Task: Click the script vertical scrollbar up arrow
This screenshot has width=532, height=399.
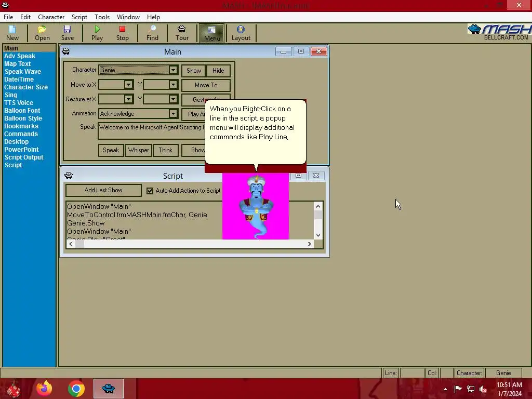Action: (x=318, y=206)
